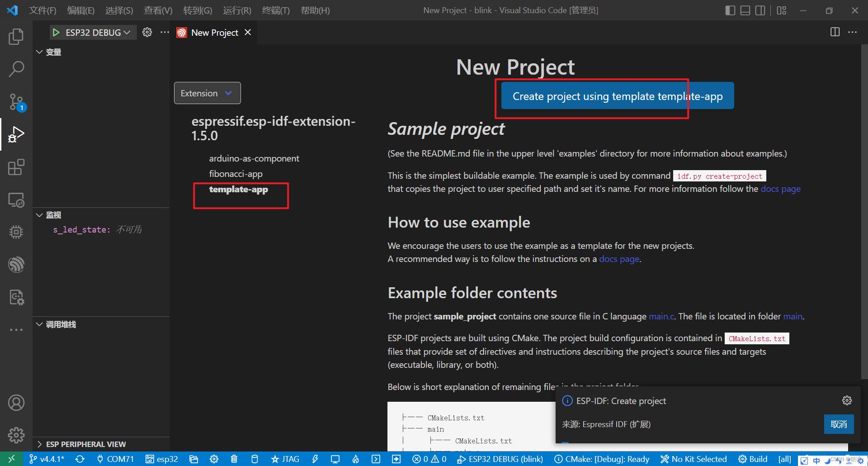868x466 pixels.
Task: Open SDK configuration editor gear in status bar
Action: pyautogui.click(x=214, y=459)
